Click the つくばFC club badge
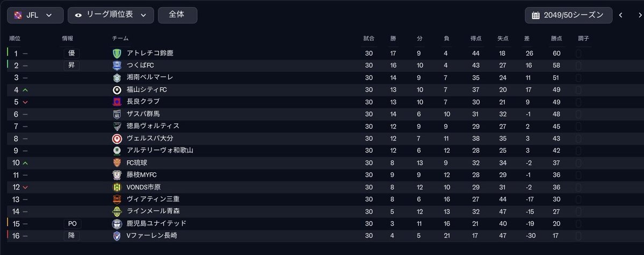Image resolution: width=644 pixels, height=255 pixels. pos(117,66)
